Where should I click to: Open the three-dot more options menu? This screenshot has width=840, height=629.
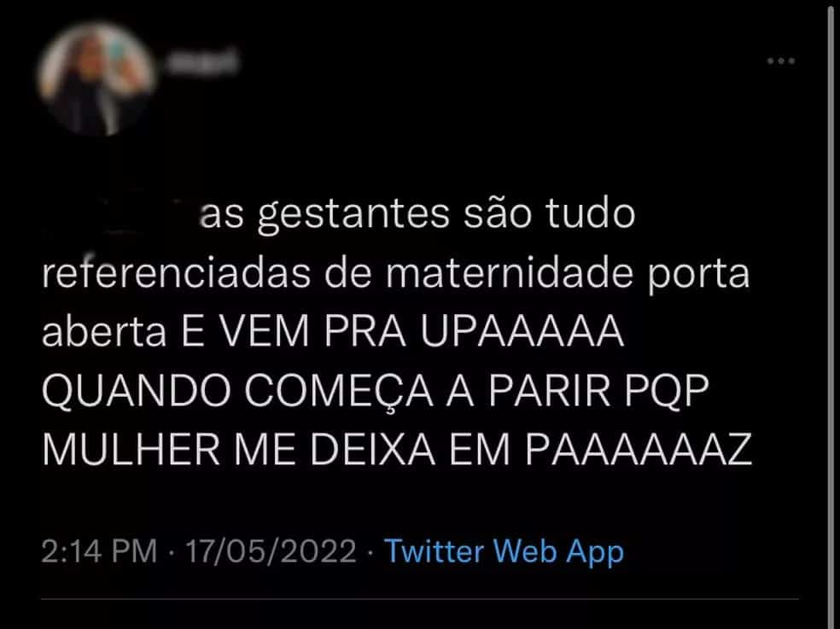coord(780,61)
